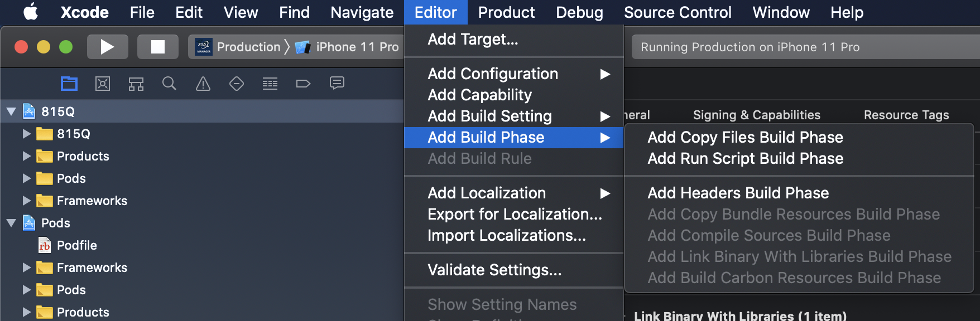Open the Help menu
Screen dimensions: 980x321
(x=847, y=12)
